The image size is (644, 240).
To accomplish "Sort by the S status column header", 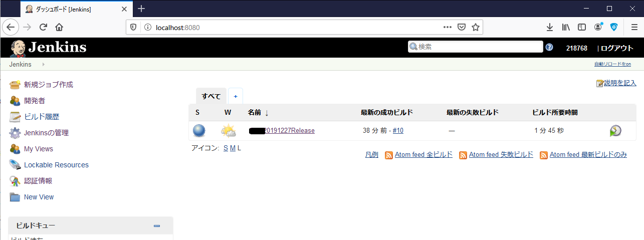I will click(197, 113).
